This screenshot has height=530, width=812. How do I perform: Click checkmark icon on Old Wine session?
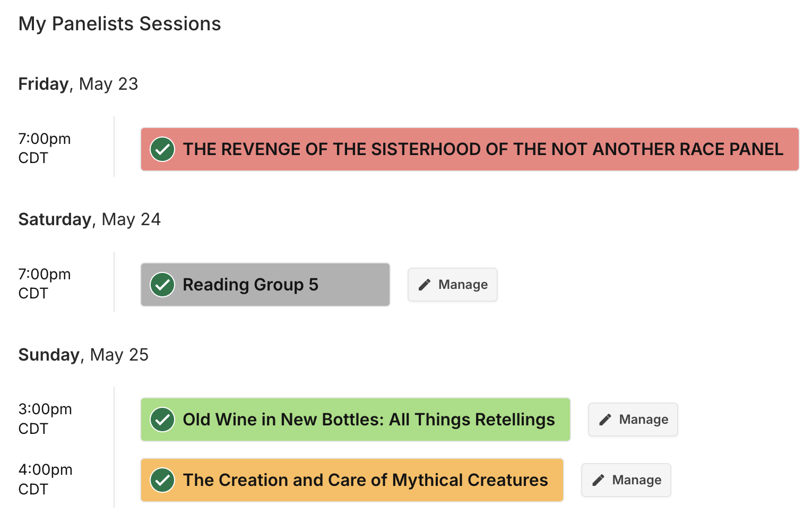[162, 420]
